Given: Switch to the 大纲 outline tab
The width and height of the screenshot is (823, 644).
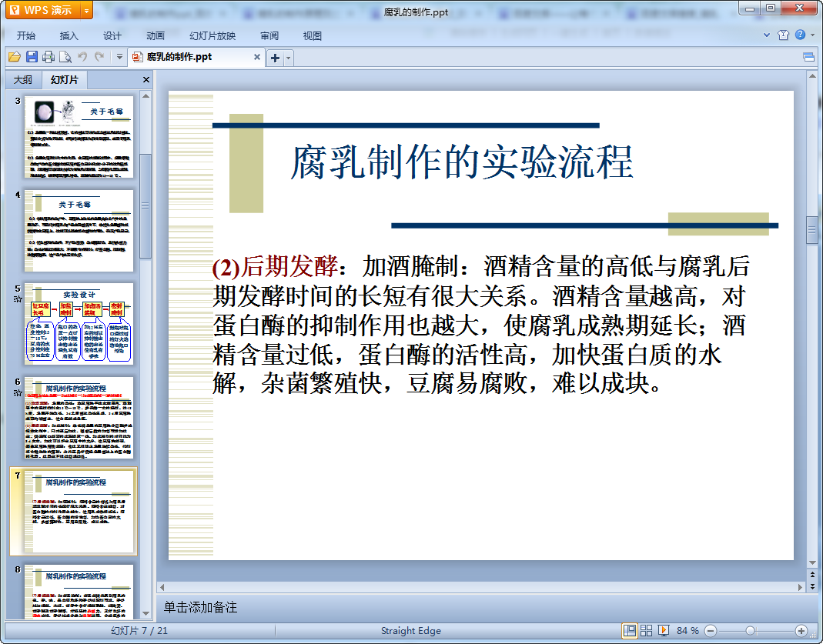Looking at the screenshot, I should [23, 80].
